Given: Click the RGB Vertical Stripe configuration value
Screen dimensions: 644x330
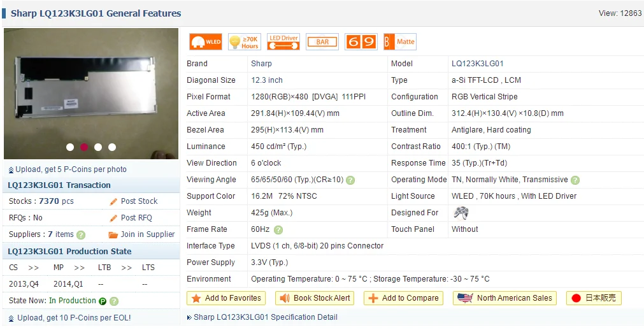Looking at the screenshot, I should point(485,97).
